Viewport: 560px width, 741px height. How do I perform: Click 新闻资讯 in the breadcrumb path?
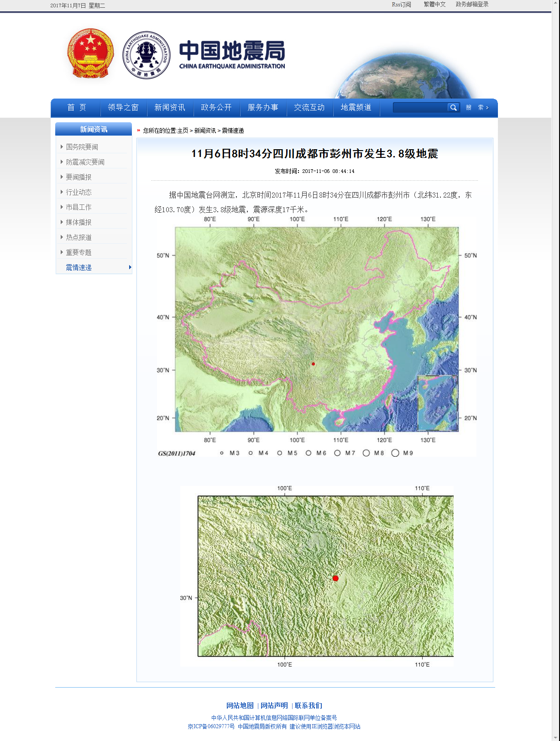point(205,130)
